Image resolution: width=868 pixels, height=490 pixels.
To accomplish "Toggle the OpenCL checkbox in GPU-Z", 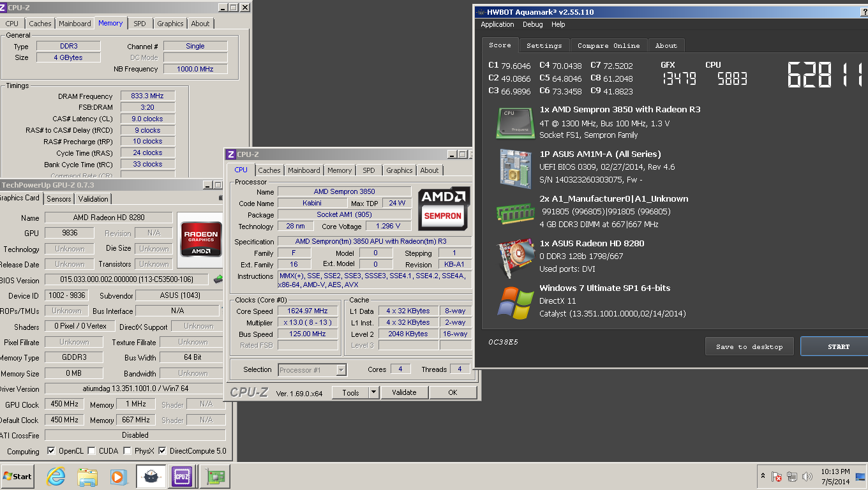I will [x=51, y=451].
